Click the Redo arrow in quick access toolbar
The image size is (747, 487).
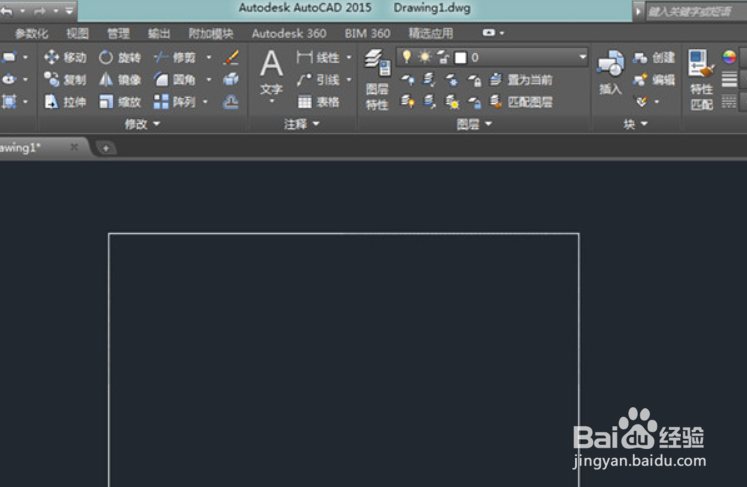(40, 10)
